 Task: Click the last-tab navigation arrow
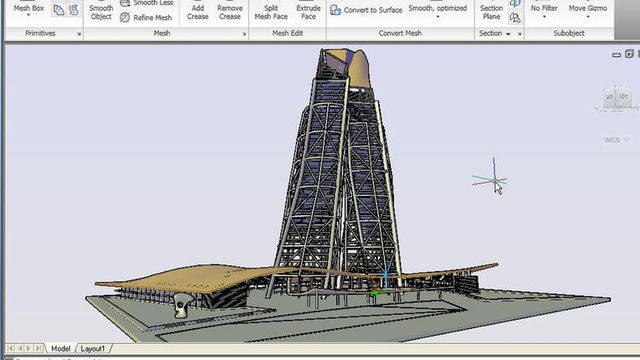pos(38,348)
